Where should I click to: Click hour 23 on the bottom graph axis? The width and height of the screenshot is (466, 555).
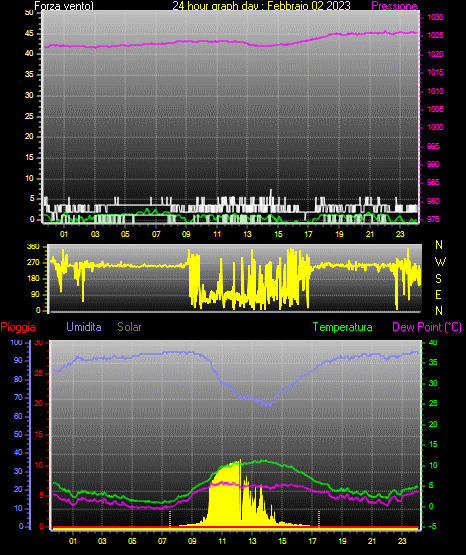[x=402, y=541]
